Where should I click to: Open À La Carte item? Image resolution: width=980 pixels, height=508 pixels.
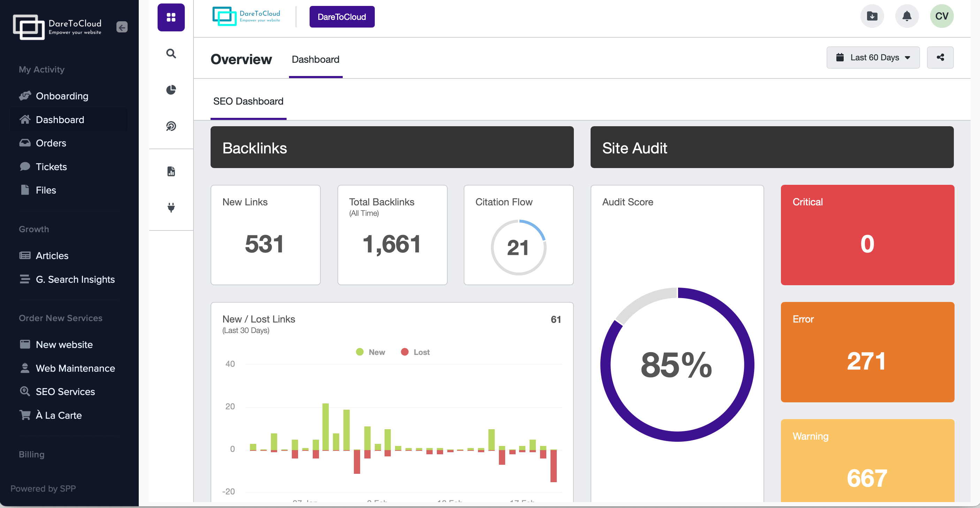tap(51, 415)
